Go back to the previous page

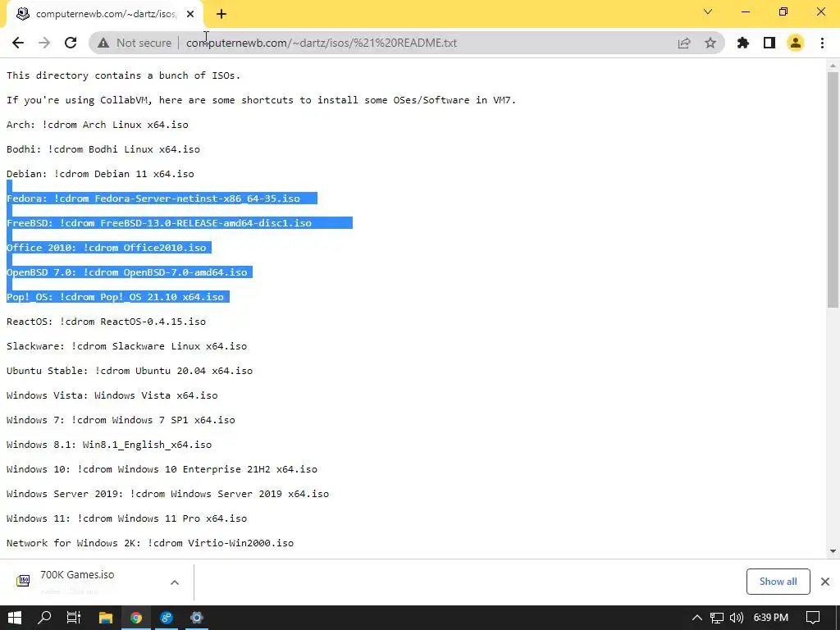click(18, 43)
